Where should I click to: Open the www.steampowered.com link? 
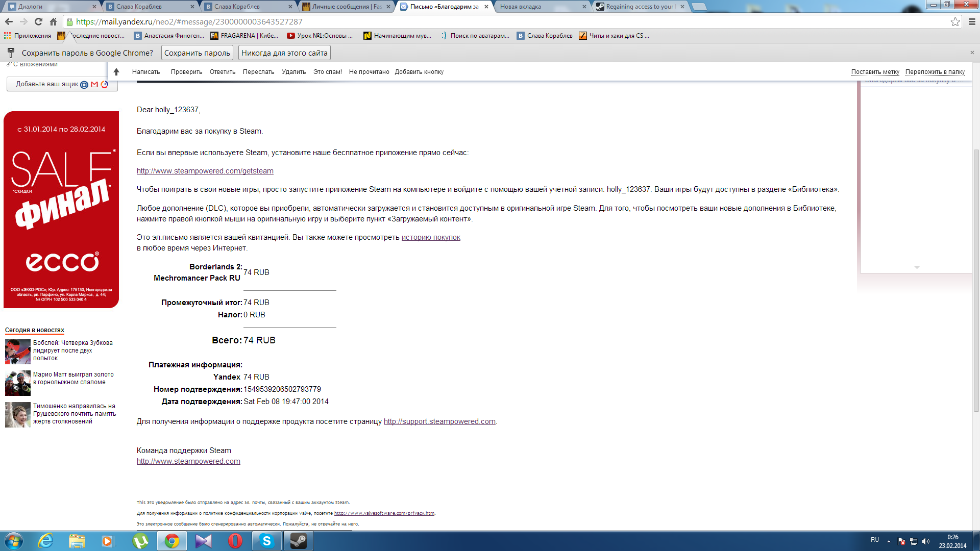click(x=188, y=461)
